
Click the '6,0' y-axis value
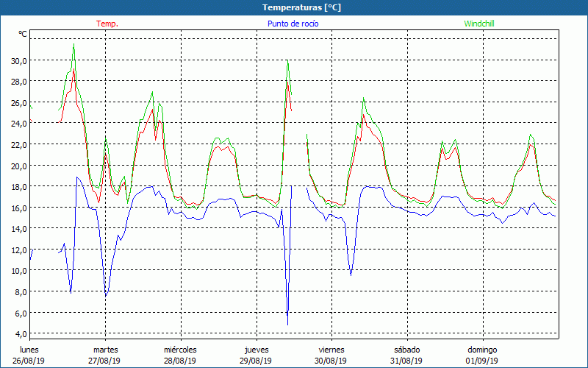click(x=21, y=313)
